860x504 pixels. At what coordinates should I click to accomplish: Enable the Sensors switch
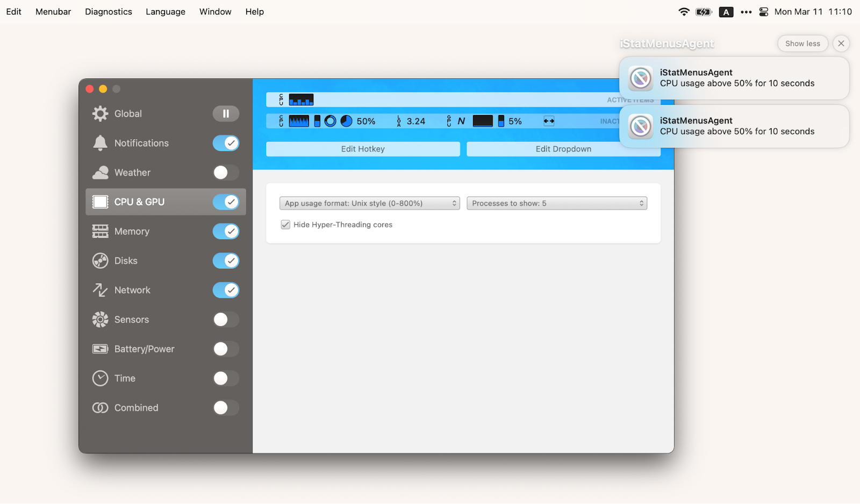tap(226, 320)
